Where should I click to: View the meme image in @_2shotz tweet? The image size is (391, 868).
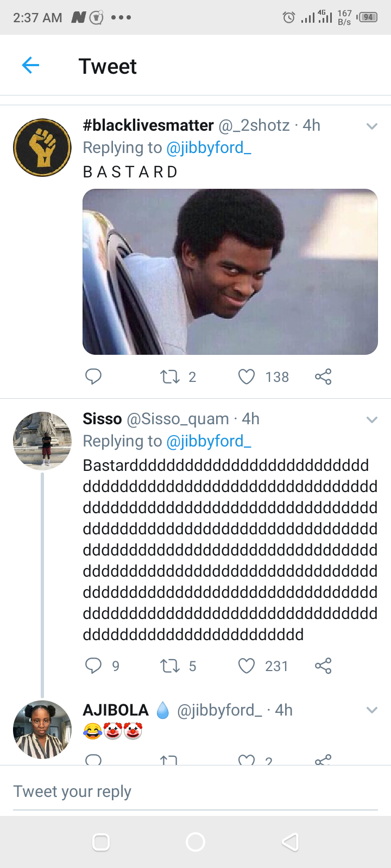click(x=230, y=272)
